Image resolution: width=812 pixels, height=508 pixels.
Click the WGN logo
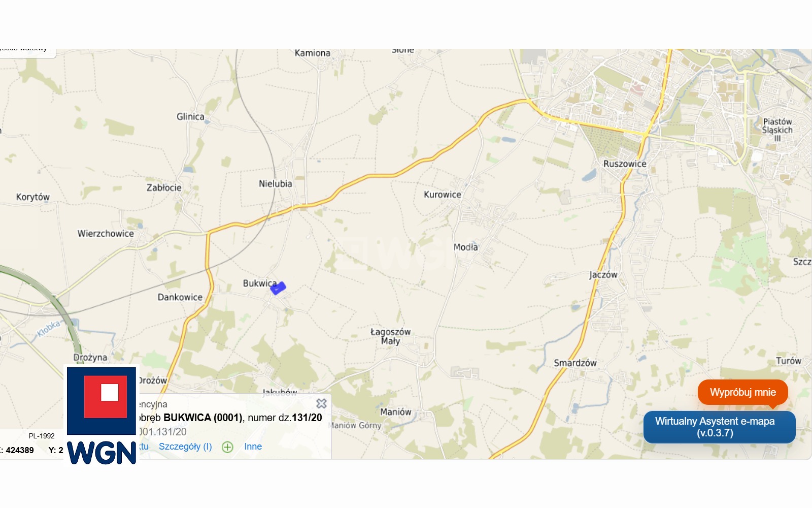101,416
